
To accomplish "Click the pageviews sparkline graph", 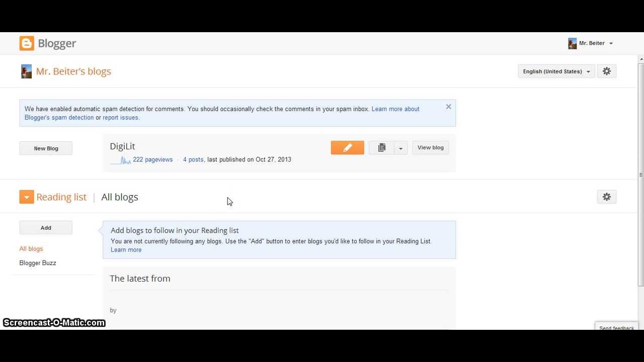I will (x=121, y=160).
